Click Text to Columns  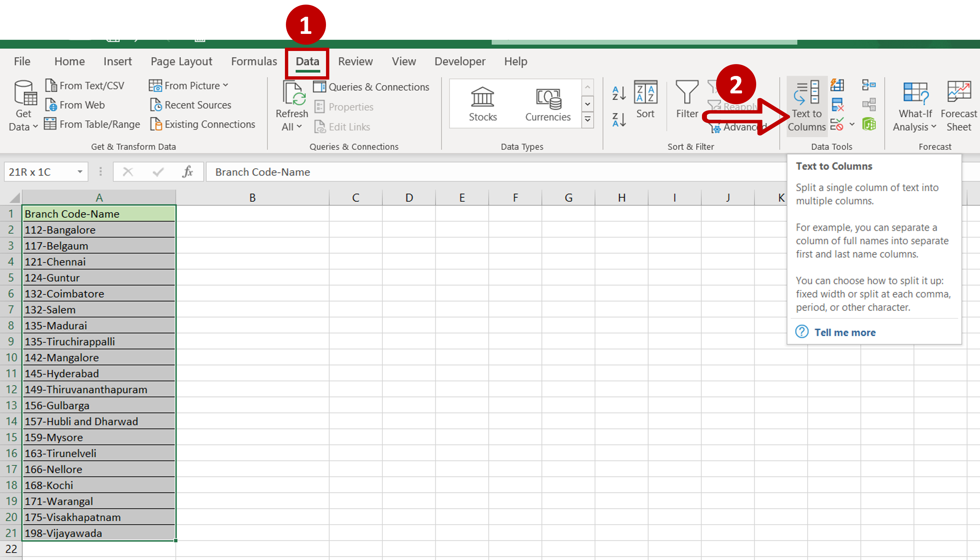(x=807, y=106)
